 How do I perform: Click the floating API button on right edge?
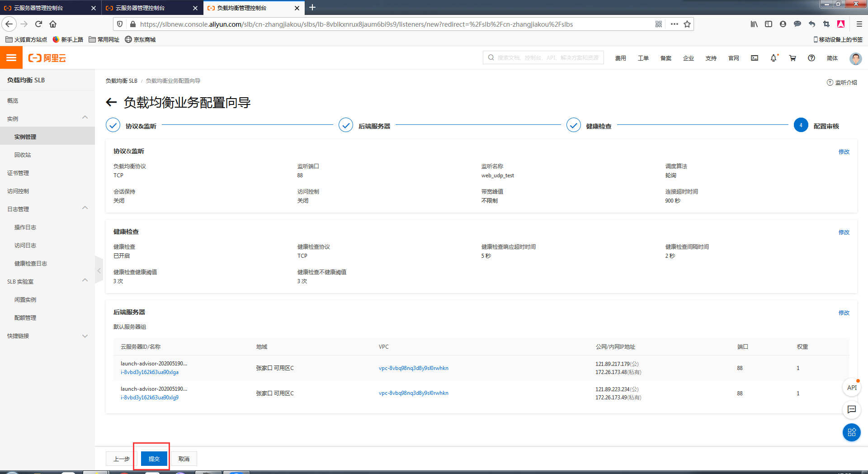852,387
